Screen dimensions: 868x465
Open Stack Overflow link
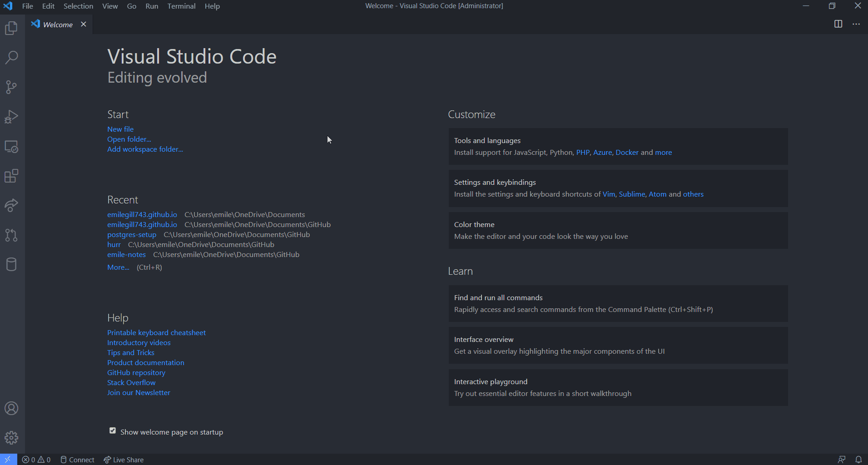(x=131, y=383)
